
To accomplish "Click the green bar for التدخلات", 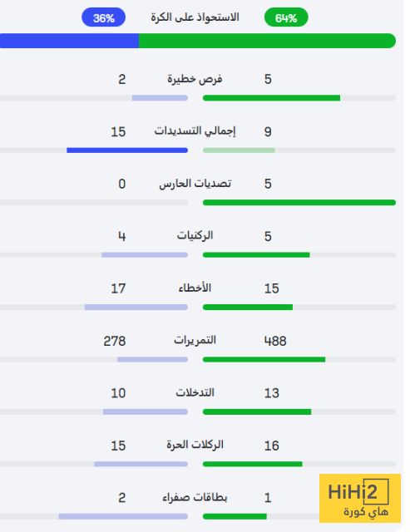I will point(257,411).
